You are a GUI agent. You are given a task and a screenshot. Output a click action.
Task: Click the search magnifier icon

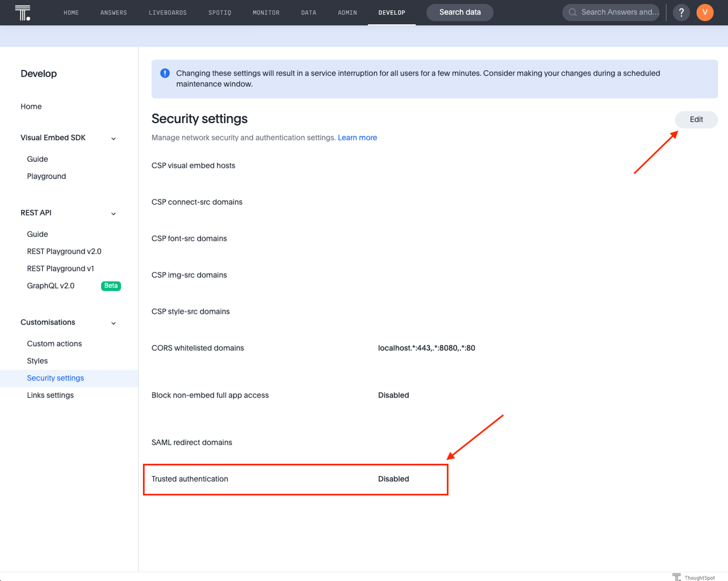573,12
